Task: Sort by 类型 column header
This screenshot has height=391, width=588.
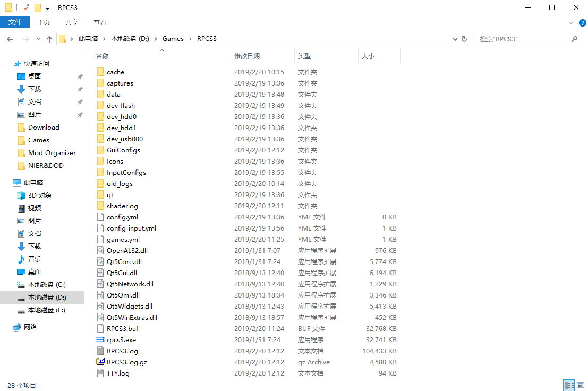Action: coord(304,56)
